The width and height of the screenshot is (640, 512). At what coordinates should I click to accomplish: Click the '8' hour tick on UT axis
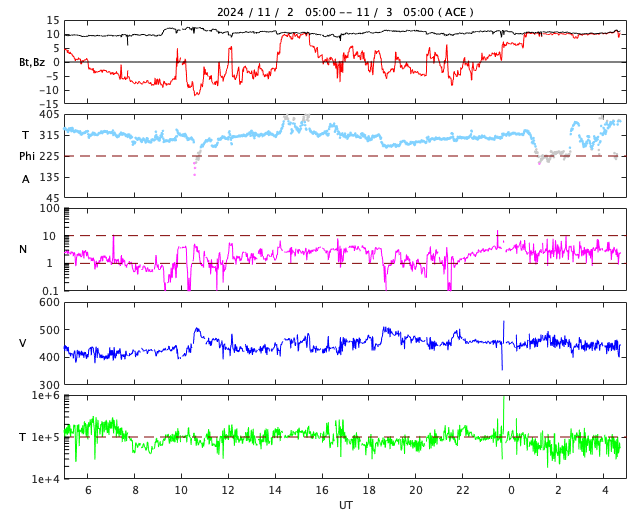(x=135, y=490)
